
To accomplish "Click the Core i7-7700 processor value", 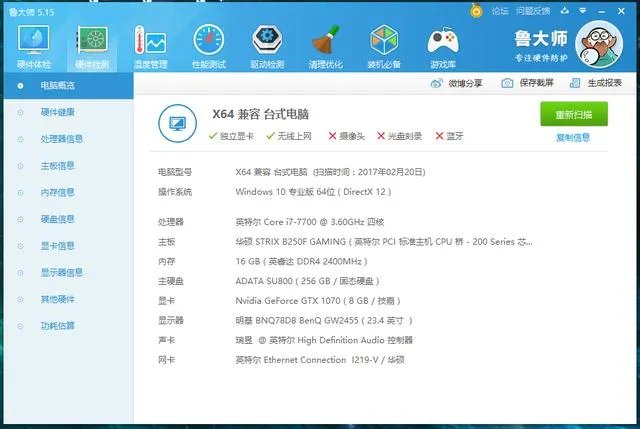I will click(x=310, y=222).
